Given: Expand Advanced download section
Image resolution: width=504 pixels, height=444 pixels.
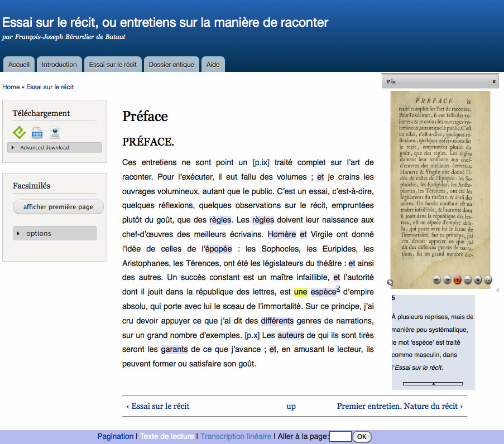Looking at the screenshot, I should pos(55,147).
